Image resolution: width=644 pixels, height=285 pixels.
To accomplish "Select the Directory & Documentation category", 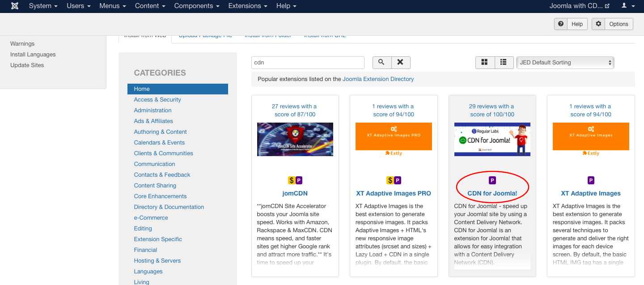I will (169, 207).
